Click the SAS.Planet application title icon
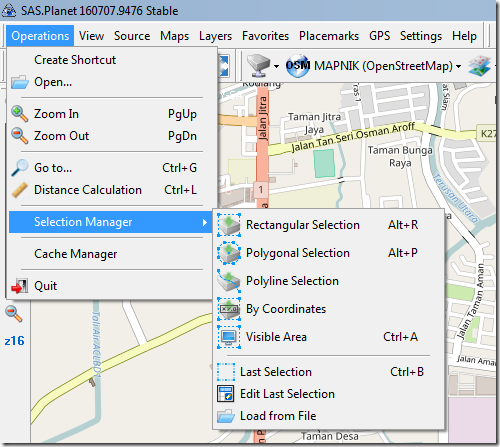 click(x=9, y=11)
